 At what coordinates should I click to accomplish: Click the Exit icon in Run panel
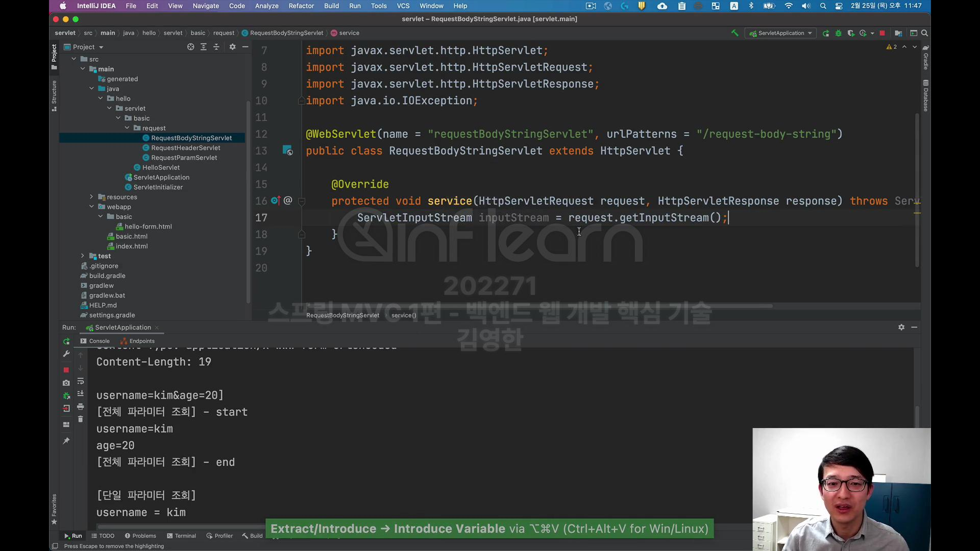[x=66, y=408]
